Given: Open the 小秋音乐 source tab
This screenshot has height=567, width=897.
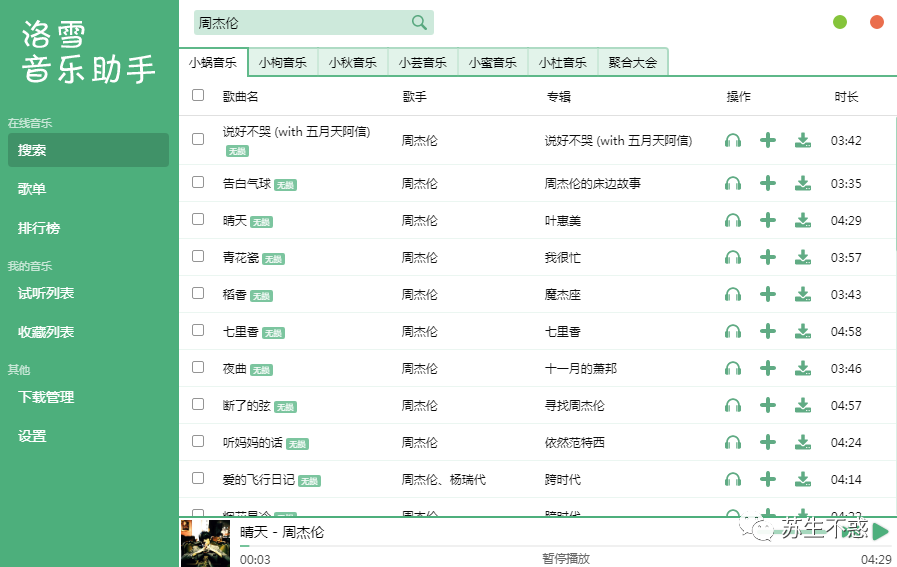Looking at the screenshot, I should [x=352, y=62].
